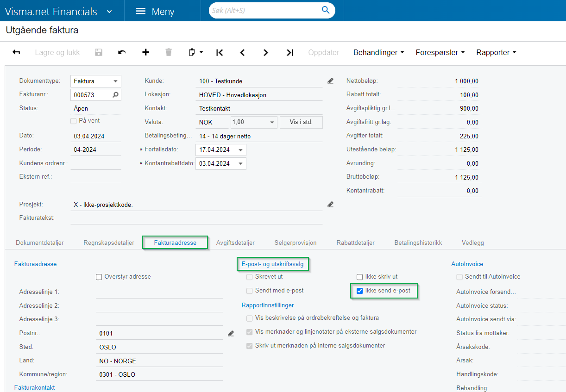Viewport: 566px width, 392px height.
Task: Uncheck the 'Ikke send e-post' checkbox
Action: 359,291
